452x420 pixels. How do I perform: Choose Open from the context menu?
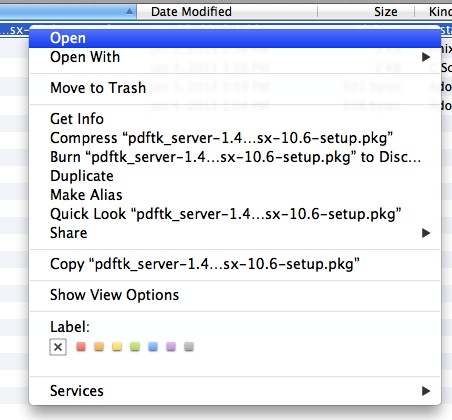point(235,38)
